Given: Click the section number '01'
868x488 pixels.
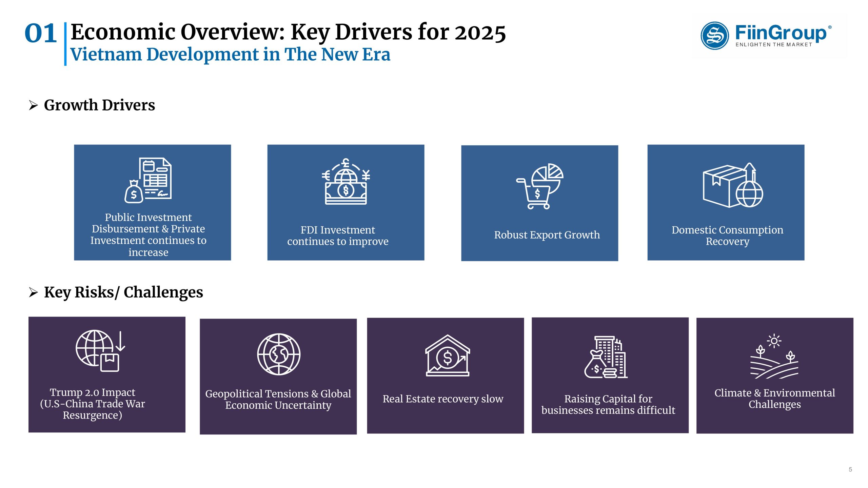Looking at the screenshot, I should [x=40, y=33].
